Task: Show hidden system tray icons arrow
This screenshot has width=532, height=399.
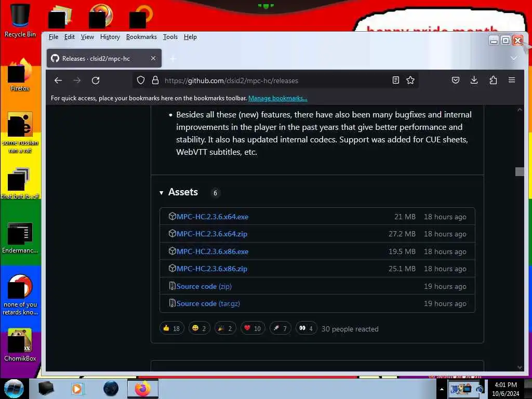Action: pyautogui.click(x=442, y=389)
